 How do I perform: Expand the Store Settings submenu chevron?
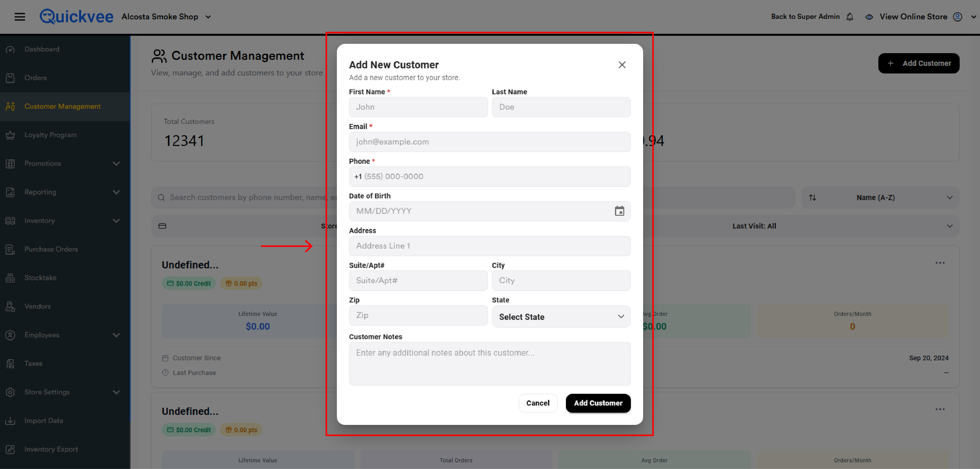coord(116,392)
